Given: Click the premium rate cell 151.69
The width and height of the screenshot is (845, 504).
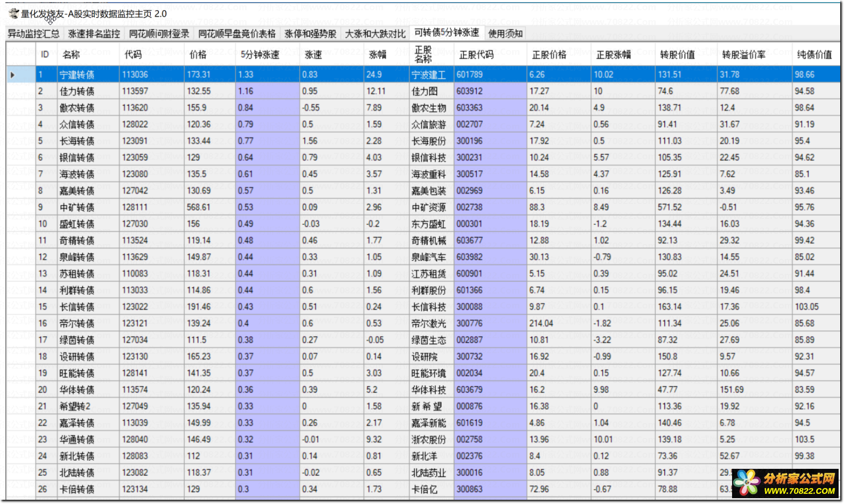Looking at the screenshot, I should (754, 389).
